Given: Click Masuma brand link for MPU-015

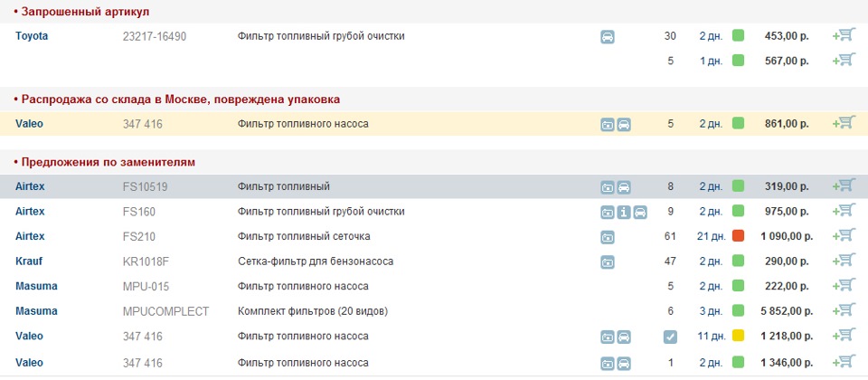Looking at the screenshot, I should tap(36, 287).
